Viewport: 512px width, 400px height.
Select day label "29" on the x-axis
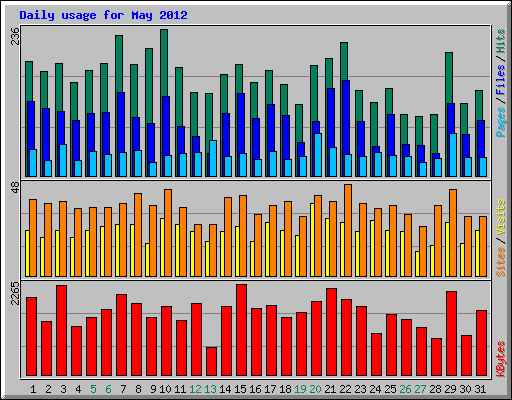click(450, 389)
